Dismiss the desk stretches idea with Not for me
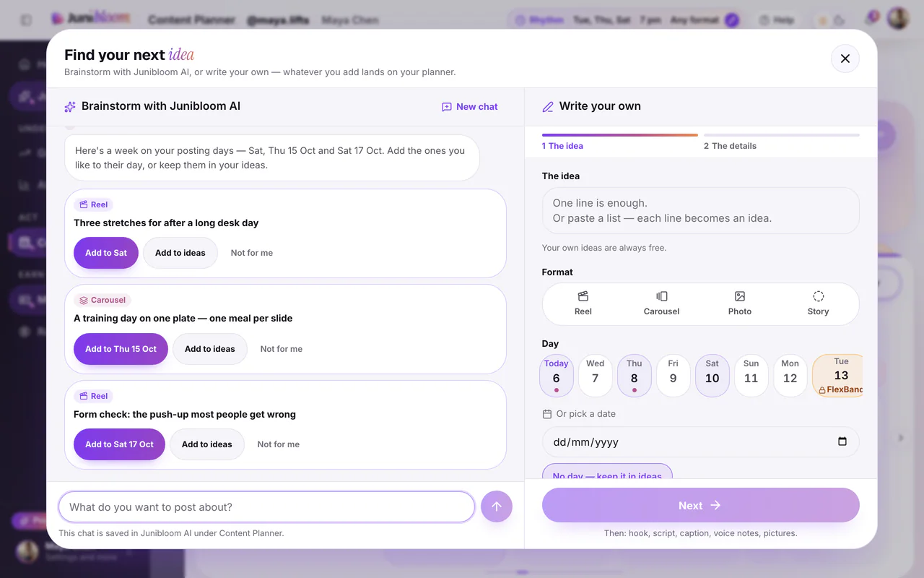 252,253
